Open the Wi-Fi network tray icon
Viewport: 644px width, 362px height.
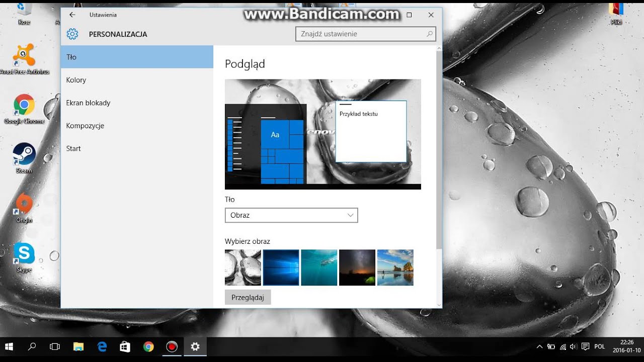click(563, 346)
